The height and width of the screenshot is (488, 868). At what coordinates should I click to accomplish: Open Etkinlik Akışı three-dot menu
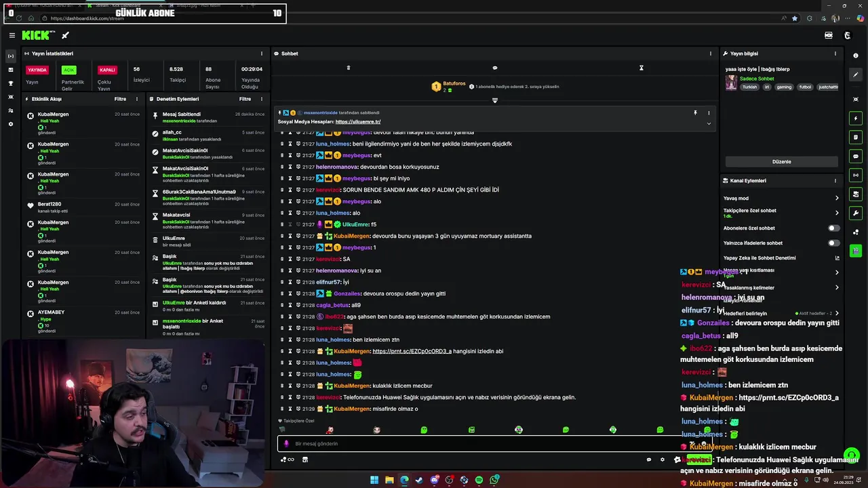point(136,99)
